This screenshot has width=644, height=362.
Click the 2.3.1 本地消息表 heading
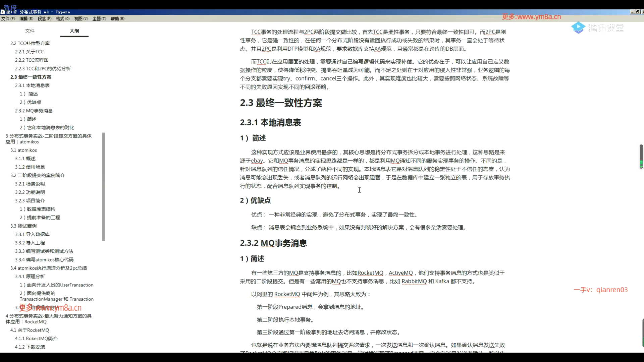[x=270, y=123]
